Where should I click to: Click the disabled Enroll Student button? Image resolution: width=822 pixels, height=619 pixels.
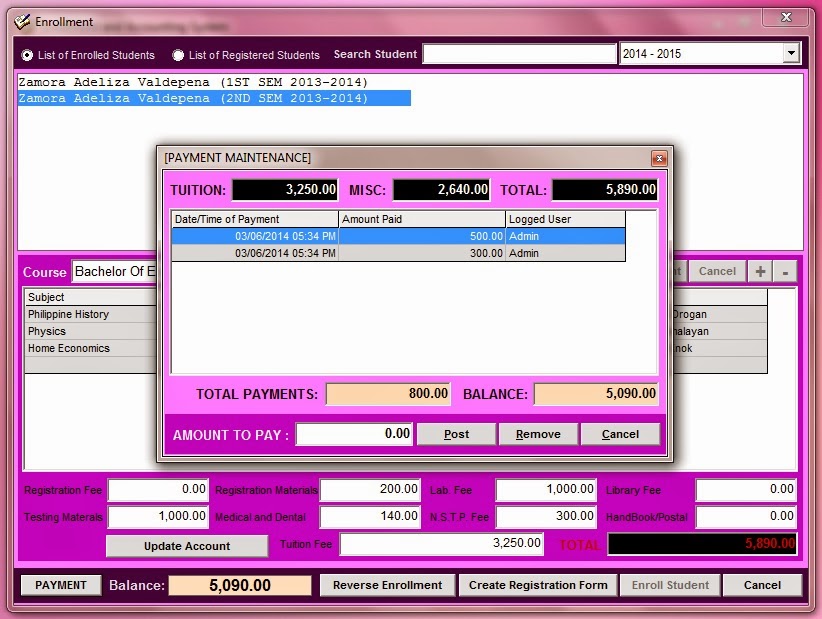coord(670,585)
